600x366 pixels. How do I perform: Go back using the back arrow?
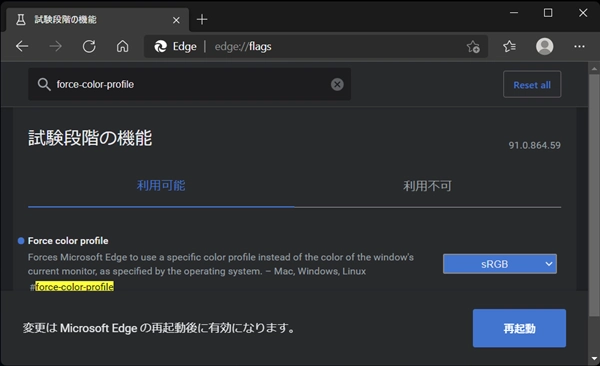[x=22, y=46]
